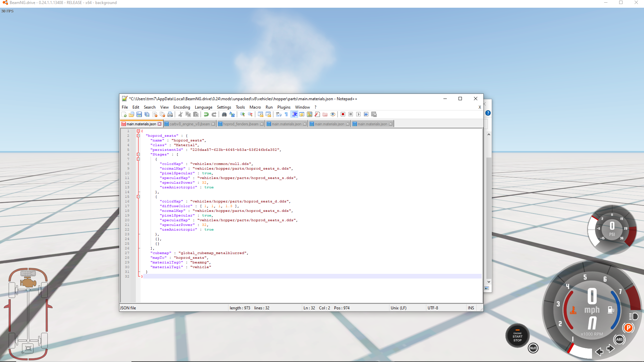Open Find with the binoculars icon
Screen dimensions: 644x362
tap(224, 114)
